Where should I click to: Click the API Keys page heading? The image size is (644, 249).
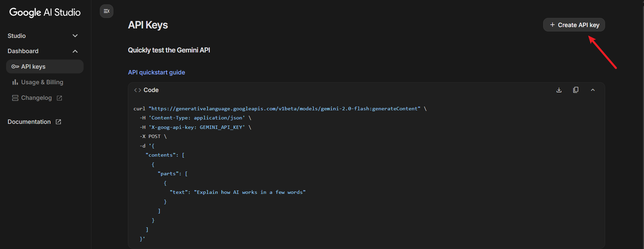(148, 25)
